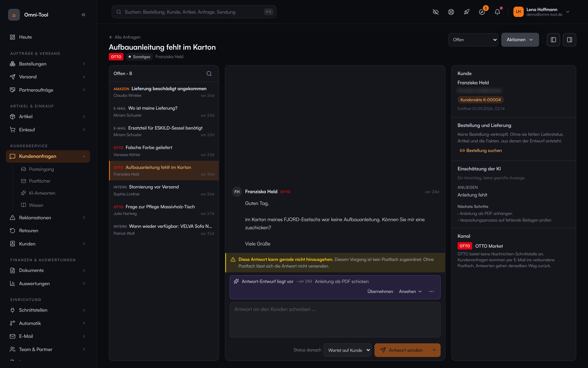Open Postfächer in the sidebar
The image size is (588, 368).
[x=40, y=181]
